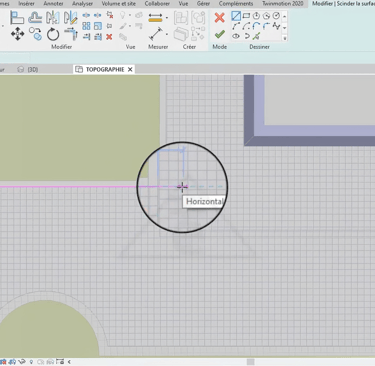This screenshot has height=366, width=375.
Task: Select the Line draw tool
Action: [x=236, y=16]
